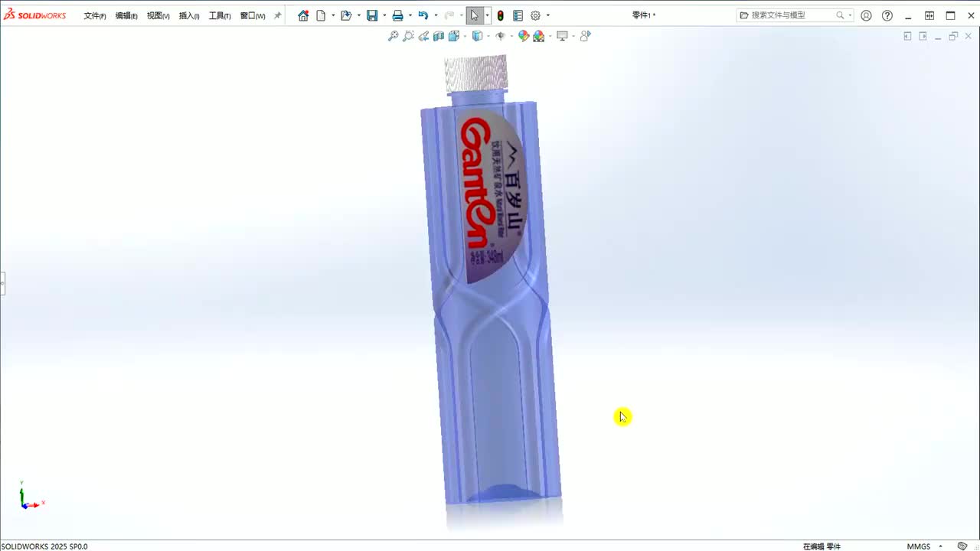Click the SOLIDWORKS 2025 SP0.0 status text

(x=44, y=546)
